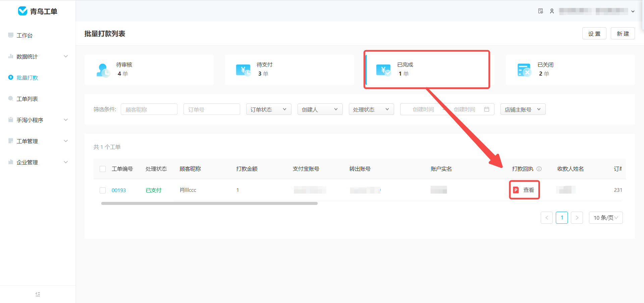The width and height of the screenshot is (644, 303).
Task: Click the end 创建时间 date field
Action: click(465, 109)
